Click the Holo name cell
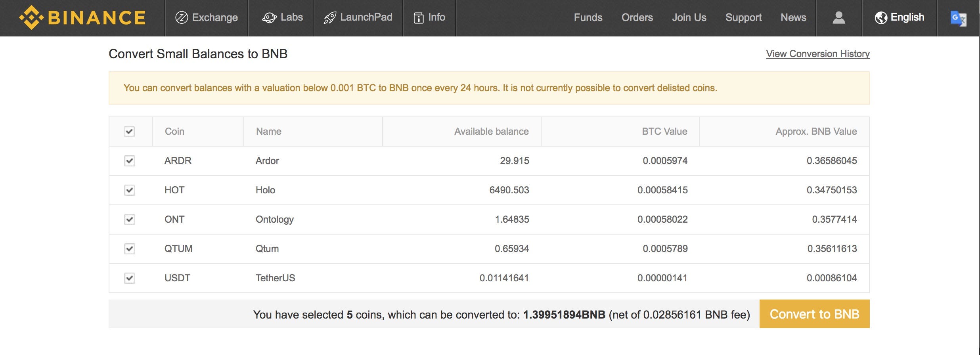 (x=265, y=190)
